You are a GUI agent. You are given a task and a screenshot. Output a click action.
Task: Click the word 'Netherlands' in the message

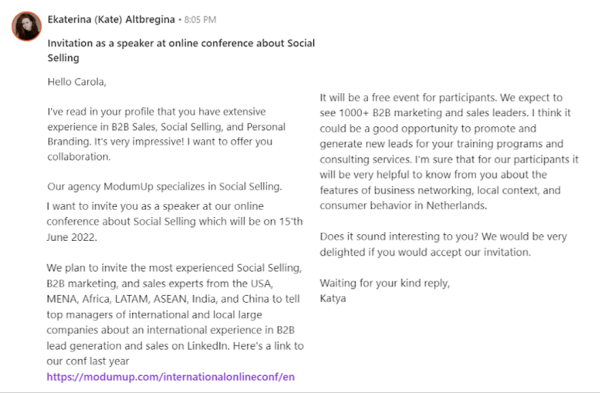coord(456,206)
